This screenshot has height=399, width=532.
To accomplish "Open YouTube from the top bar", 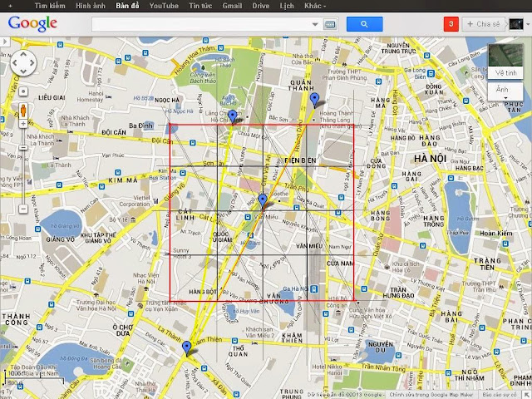I will click(x=164, y=6).
